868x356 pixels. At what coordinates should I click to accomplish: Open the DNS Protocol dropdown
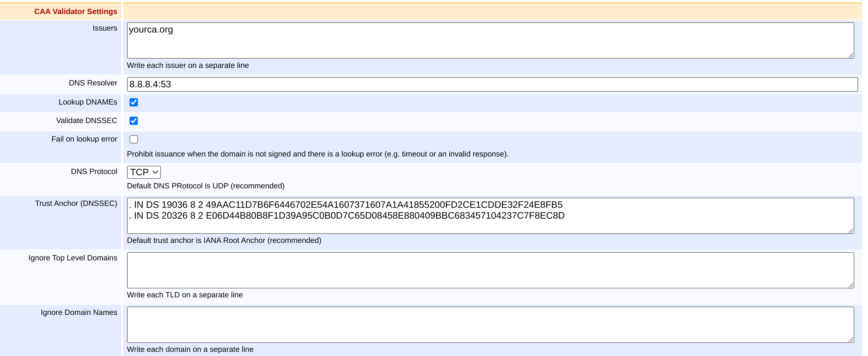144,172
